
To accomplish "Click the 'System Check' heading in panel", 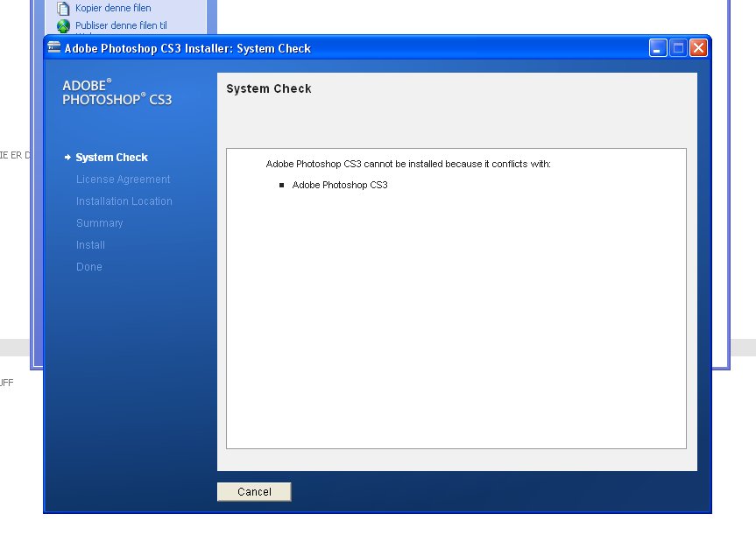I will click(269, 88).
